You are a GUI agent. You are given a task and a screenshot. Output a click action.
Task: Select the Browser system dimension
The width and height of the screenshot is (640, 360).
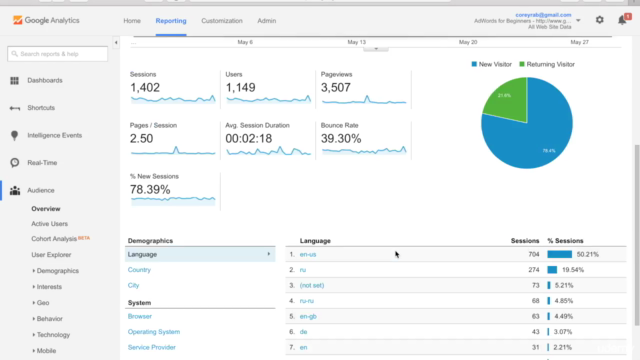click(x=140, y=316)
